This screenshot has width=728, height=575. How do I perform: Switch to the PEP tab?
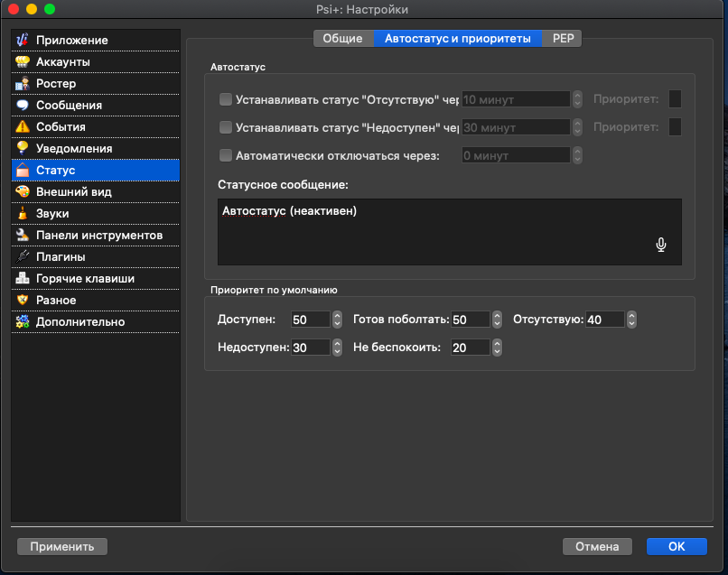click(x=562, y=38)
